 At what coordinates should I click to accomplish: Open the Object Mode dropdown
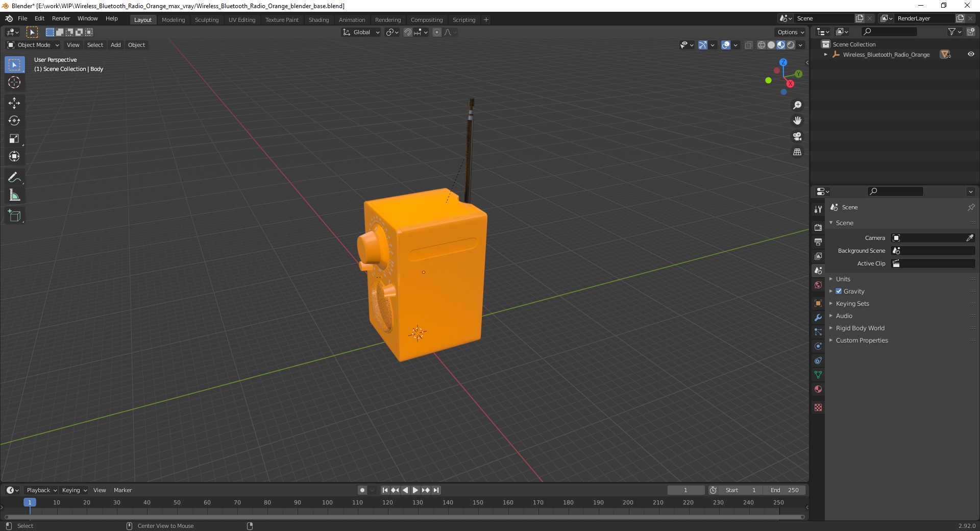click(33, 45)
